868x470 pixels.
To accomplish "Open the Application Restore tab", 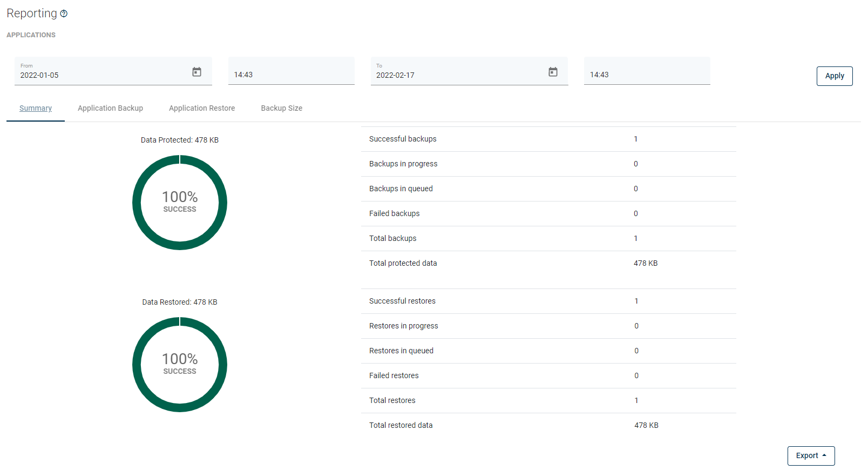I will coord(202,108).
